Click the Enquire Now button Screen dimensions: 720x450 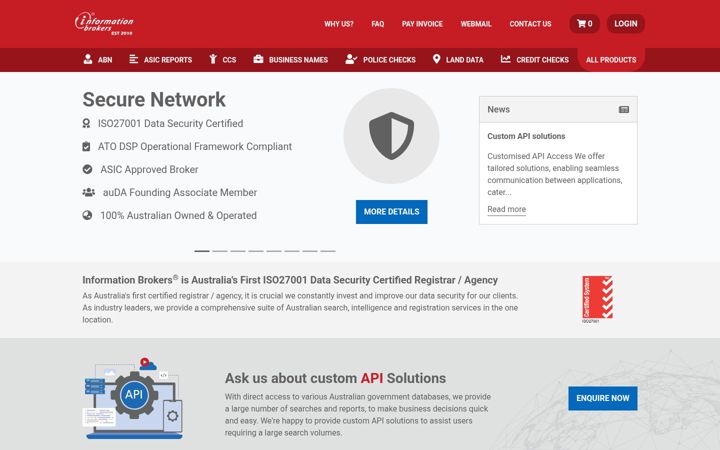(603, 398)
